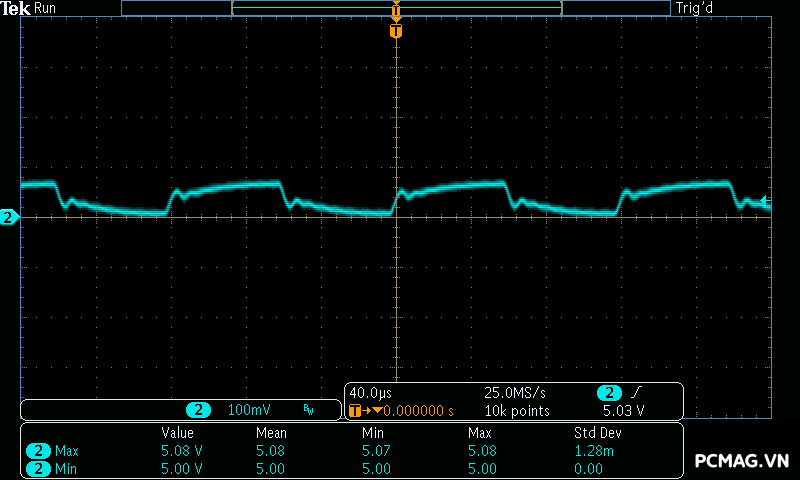Click the Tek logo
Screen dimensions: 800x480
(16, 8)
